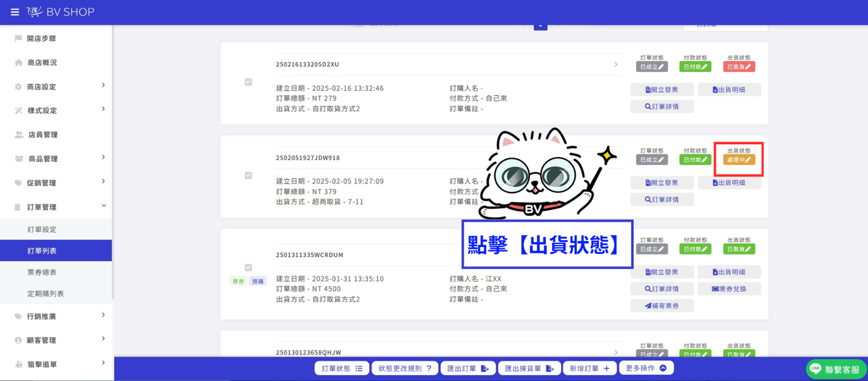Expand the 商品管理 sidebar menu
This screenshot has height=381, width=868.
[103, 157]
